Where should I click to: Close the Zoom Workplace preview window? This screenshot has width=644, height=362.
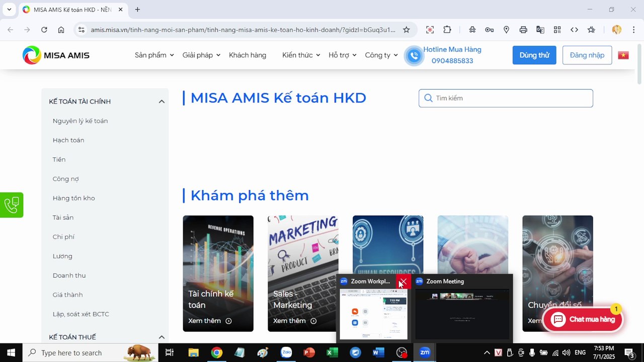tap(403, 282)
